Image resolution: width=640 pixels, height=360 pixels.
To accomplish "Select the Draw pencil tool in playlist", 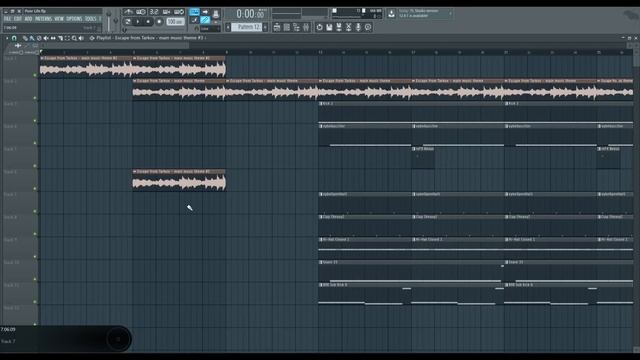I will pos(25,38).
